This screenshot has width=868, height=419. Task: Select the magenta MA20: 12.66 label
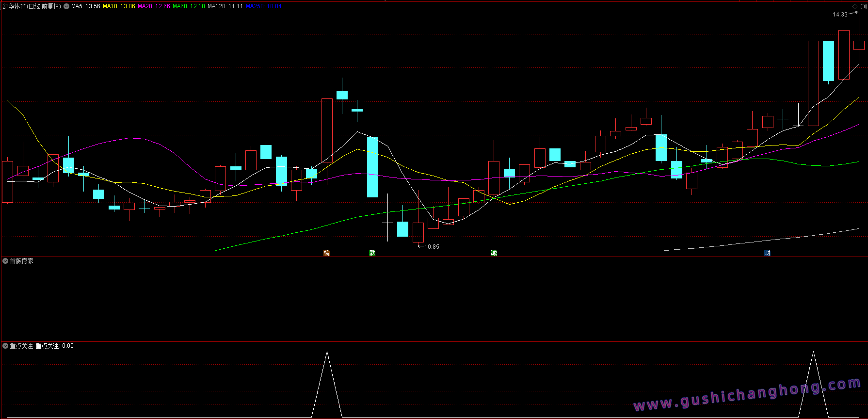pyautogui.click(x=154, y=6)
